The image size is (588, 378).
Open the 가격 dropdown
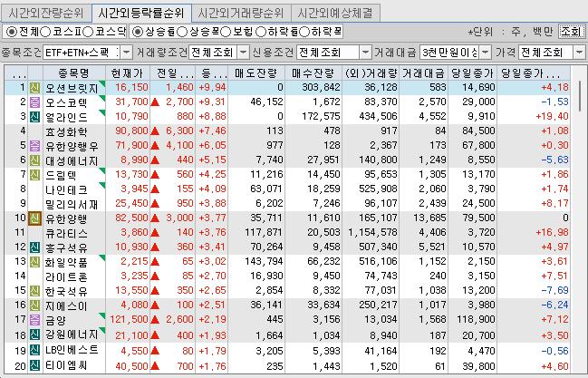point(579,53)
